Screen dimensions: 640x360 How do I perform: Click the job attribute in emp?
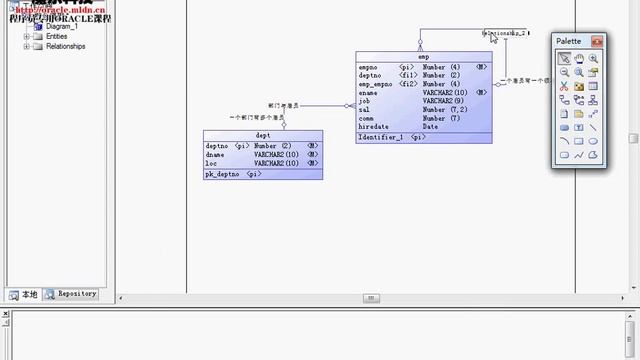[364, 101]
